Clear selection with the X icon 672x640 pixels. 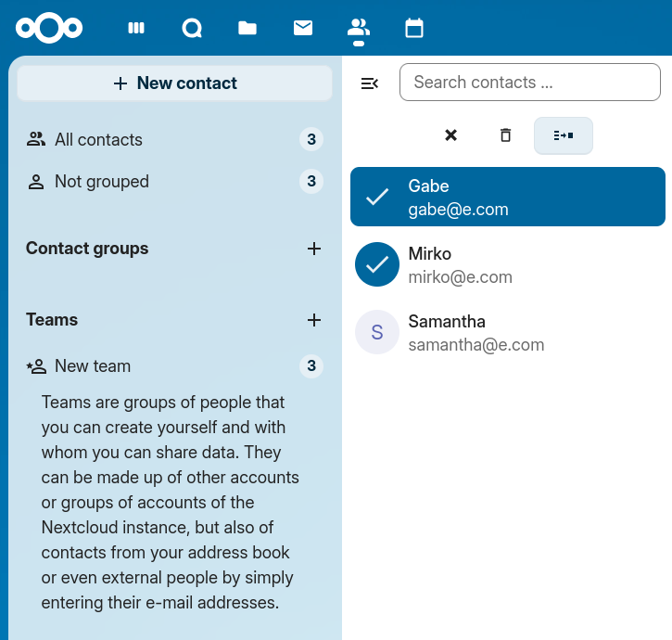pyautogui.click(x=450, y=135)
